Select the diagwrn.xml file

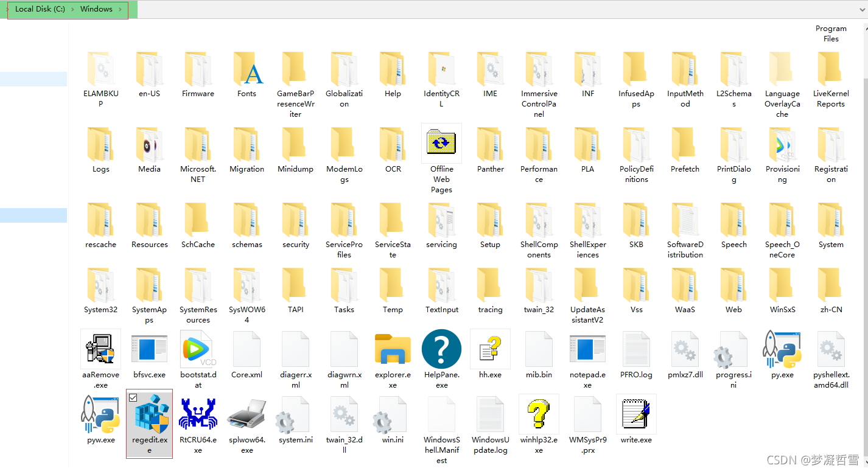[344, 359]
